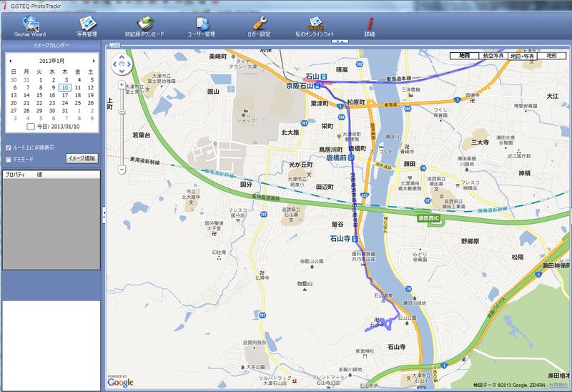572x392 pixels.
Task: Click the イメージ追加 button
Action: (82, 158)
